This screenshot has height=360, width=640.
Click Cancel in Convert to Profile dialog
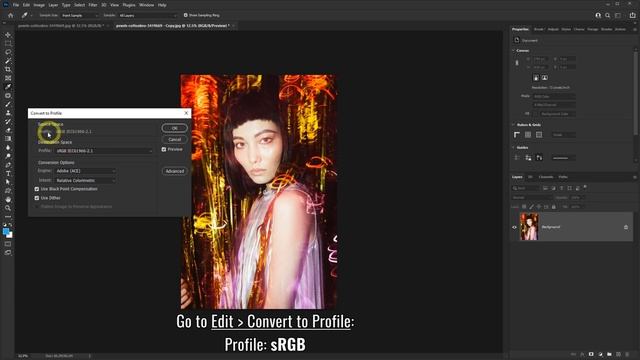175,140
